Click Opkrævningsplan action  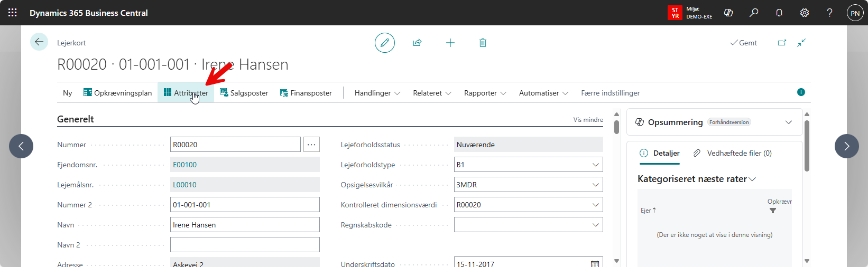[x=117, y=93]
